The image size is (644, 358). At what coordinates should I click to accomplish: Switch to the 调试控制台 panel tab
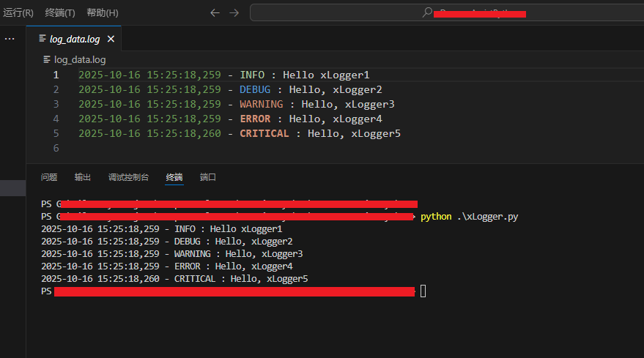pyautogui.click(x=128, y=177)
